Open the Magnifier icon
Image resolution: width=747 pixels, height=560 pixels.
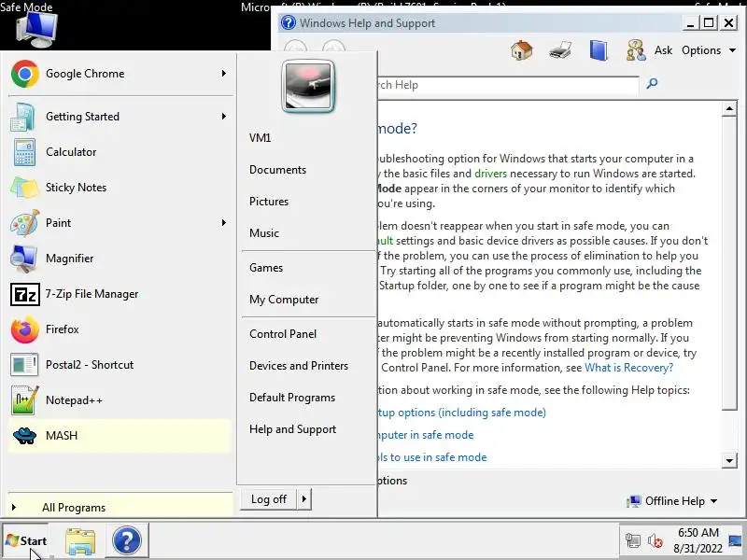coord(23,259)
